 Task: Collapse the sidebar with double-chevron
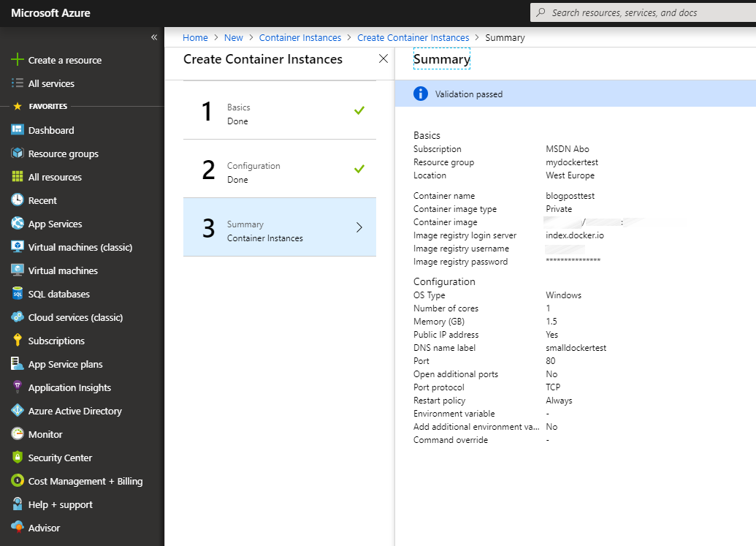coord(154,37)
